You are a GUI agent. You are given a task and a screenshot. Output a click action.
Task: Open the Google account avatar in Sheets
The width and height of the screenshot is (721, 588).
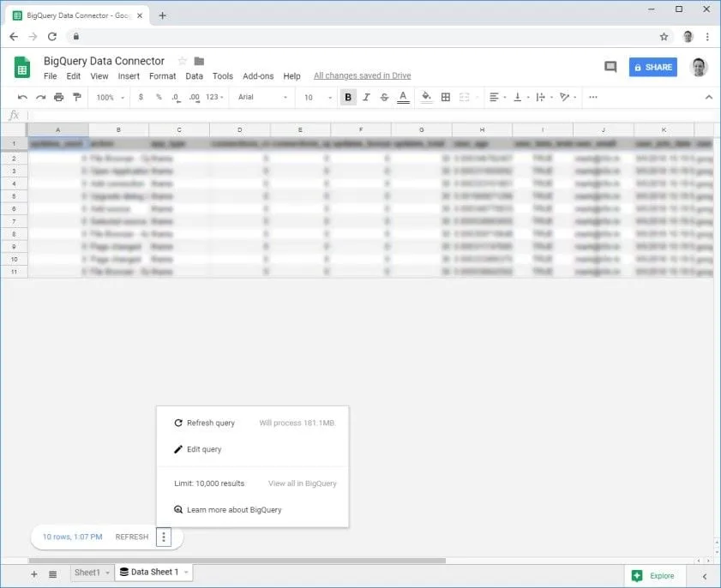(x=699, y=67)
